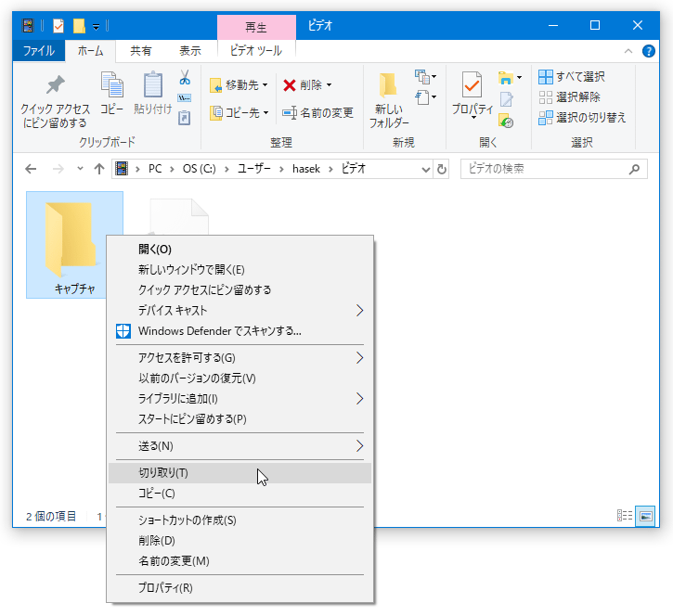Open the Customize Quick Access Toolbar arrow
Image resolution: width=673 pixels, height=616 pixels.
(x=97, y=27)
